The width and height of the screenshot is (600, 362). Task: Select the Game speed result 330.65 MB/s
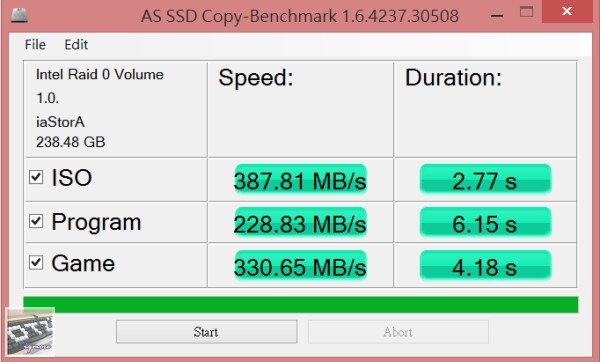point(300,266)
